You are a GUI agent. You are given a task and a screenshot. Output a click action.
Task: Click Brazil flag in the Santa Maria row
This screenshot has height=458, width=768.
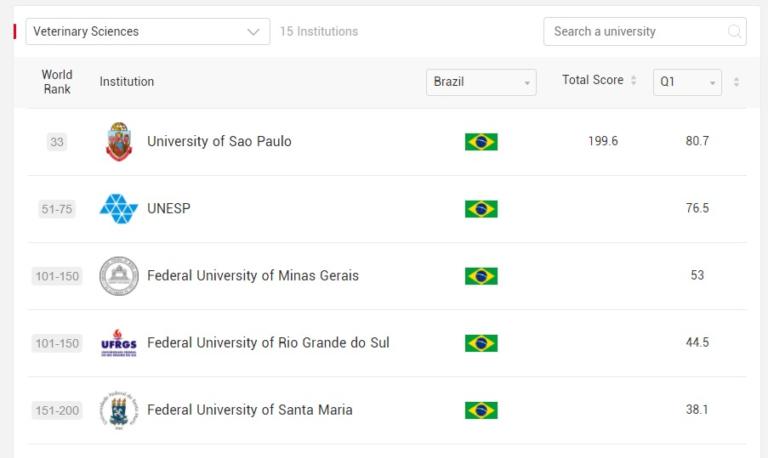[481, 410]
